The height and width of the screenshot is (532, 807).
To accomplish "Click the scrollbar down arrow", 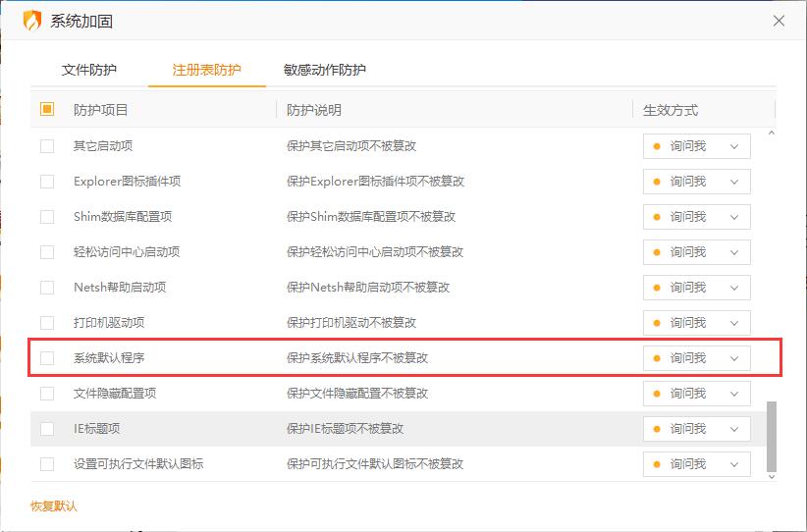I will (x=771, y=477).
